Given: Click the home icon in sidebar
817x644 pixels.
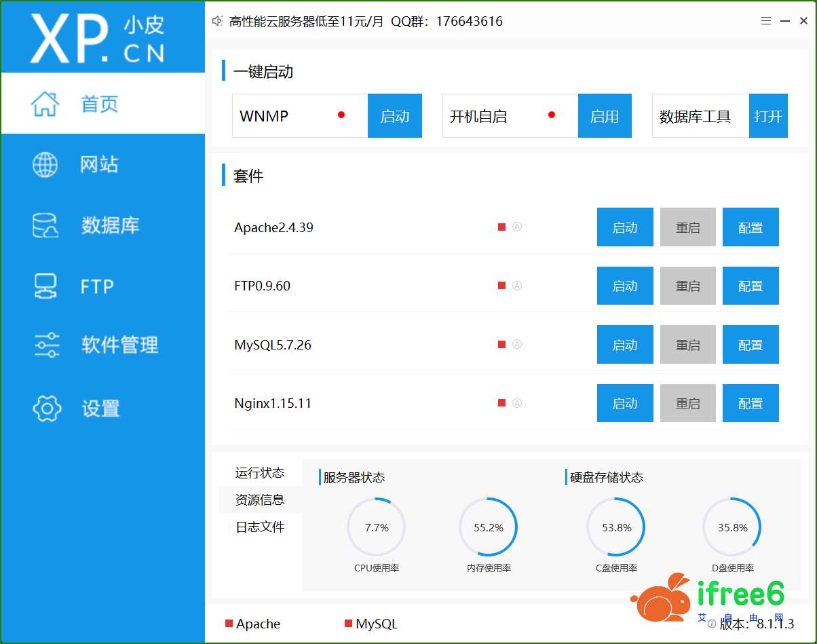Looking at the screenshot, I should click(x=45, y=104).
